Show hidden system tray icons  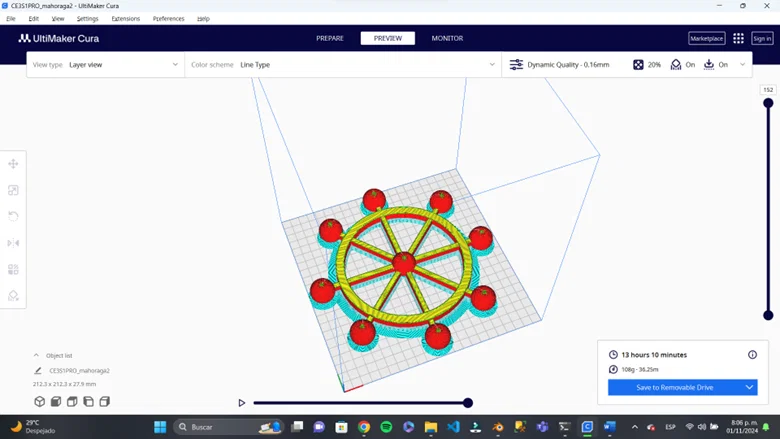click(635, 427)
